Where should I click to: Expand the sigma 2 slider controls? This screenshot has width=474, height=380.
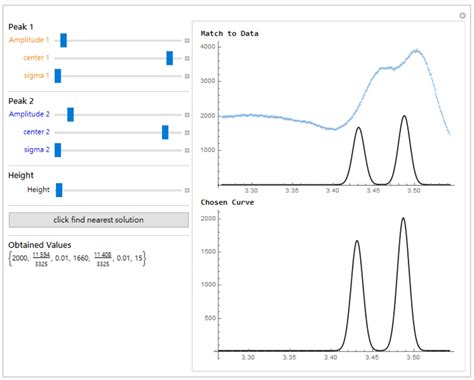187,150
